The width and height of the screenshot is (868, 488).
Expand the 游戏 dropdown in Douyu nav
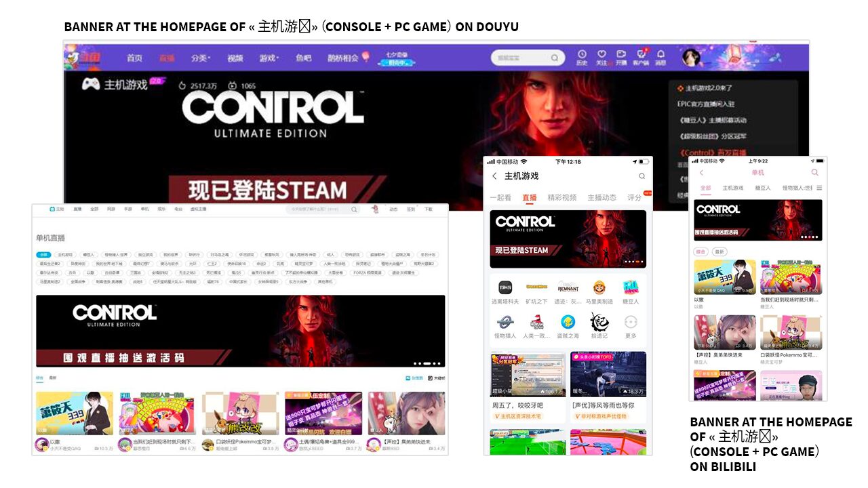(x=268, y=58)
